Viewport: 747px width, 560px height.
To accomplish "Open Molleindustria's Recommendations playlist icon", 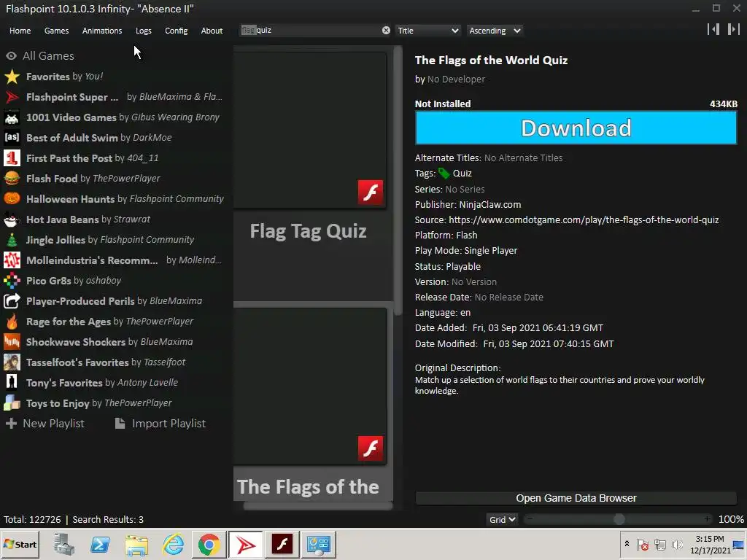I will point(12,260).
